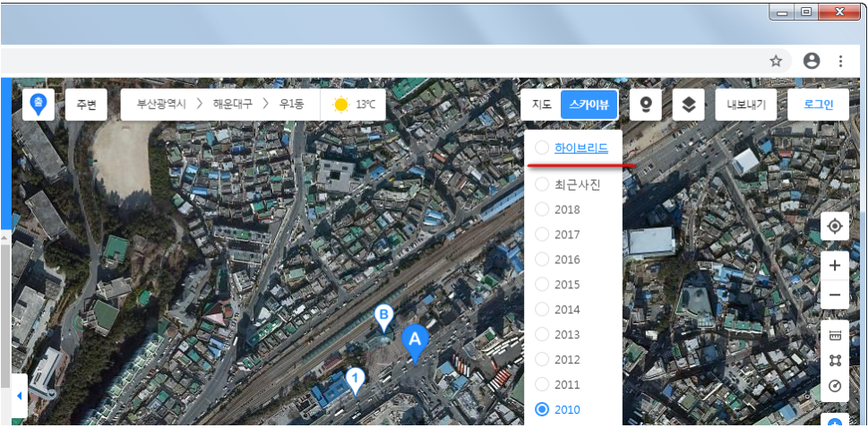This screenshot has width=868, height=428.
Task: Select the distance ruler measurement tool
Action: pyautogui.click(x=835, y=336)
